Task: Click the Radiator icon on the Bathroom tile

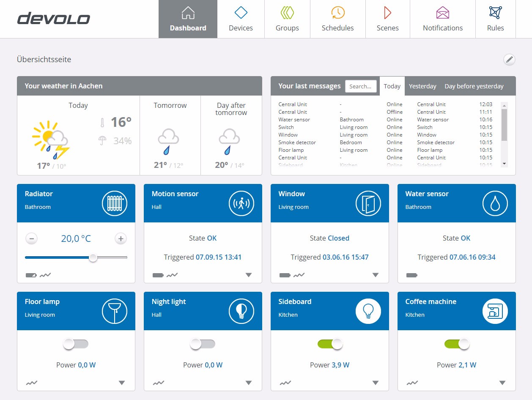Action: coord(114,203)
